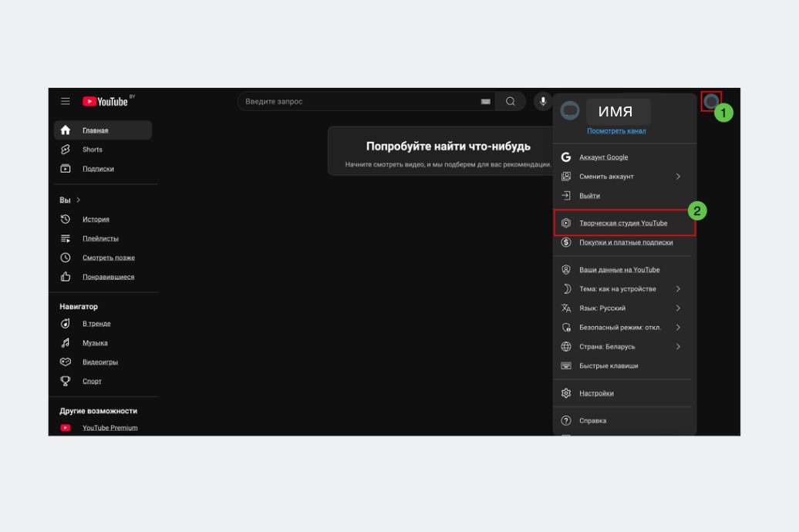Expand Тема: как на устройстве options
Screen dimensions: 799x532
pyautogui.click(x=623, y=289)
